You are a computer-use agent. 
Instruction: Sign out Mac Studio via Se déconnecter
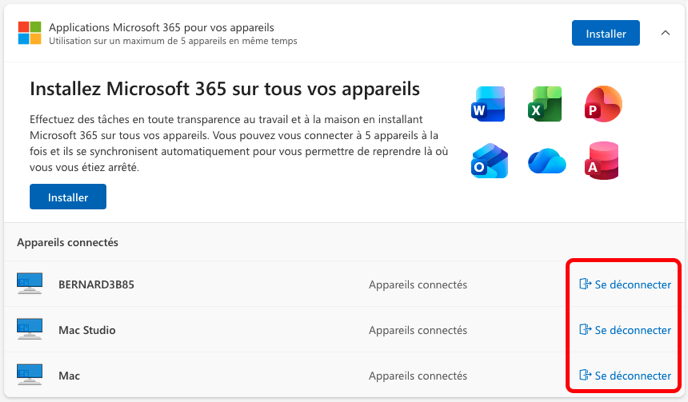[x=625, y=330]
